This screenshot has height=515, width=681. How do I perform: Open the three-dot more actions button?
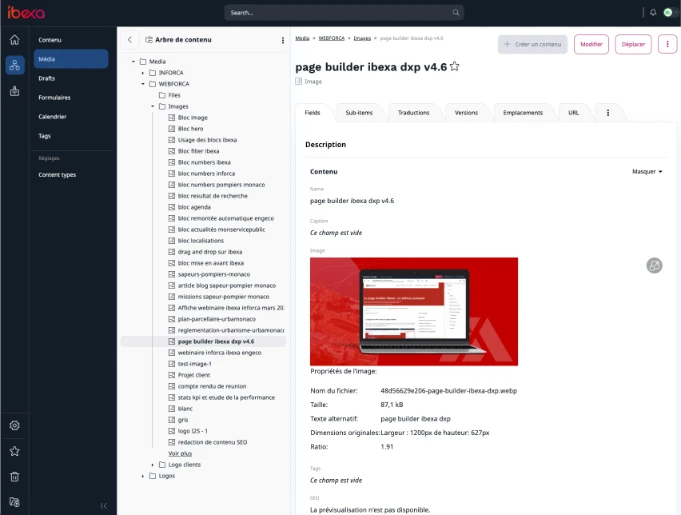(x=667, y=44)
